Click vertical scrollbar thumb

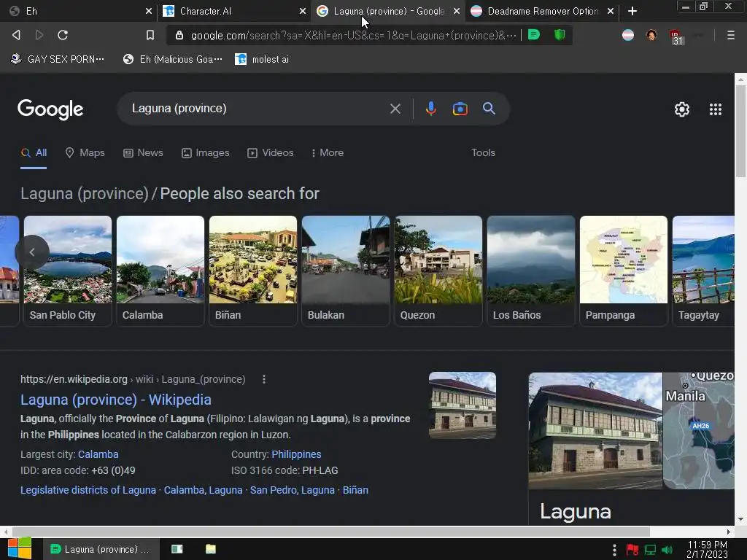(740, 133)
